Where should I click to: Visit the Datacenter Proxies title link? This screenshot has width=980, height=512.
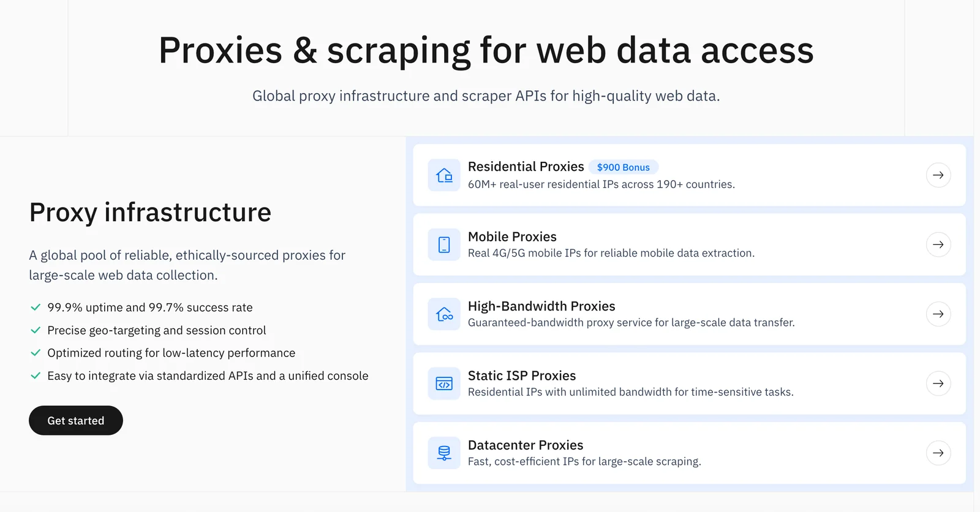click(526, 445)
